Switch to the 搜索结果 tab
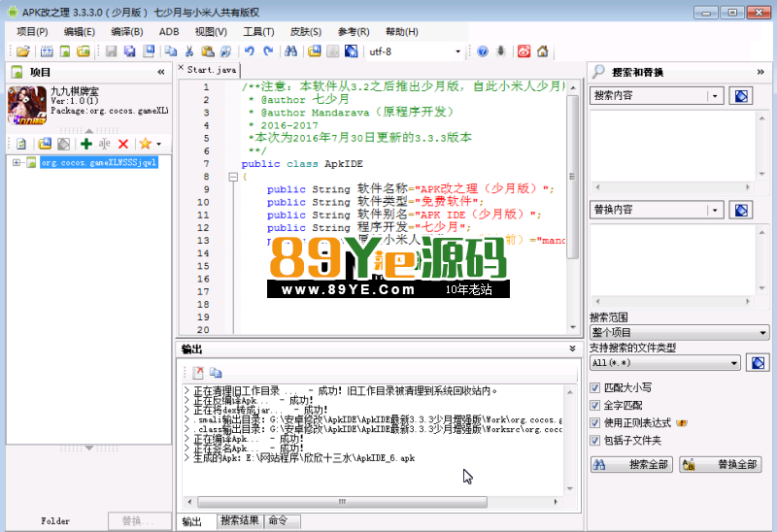This screenshot has height=532, width=777. [240, 520]
